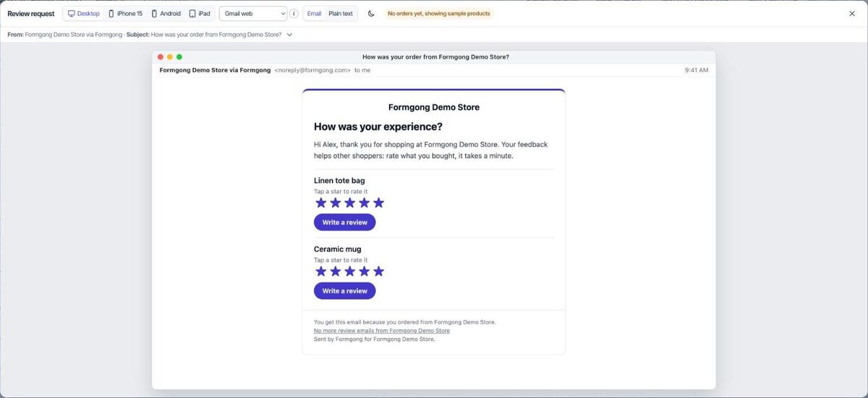The height and width of the screenshot is (398, 868).
Task: Switch preview to Desktop device
Action: click(x=84, y=14)
